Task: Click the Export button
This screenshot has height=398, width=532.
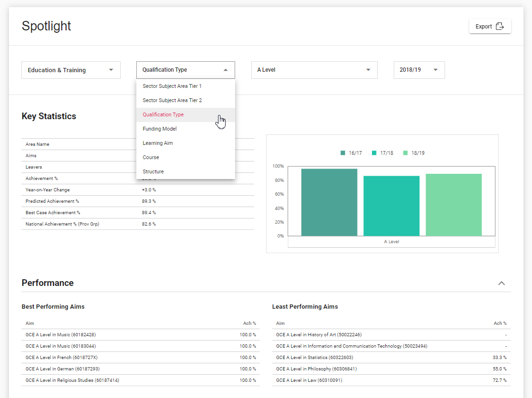Action: click(x=490, y=27)
